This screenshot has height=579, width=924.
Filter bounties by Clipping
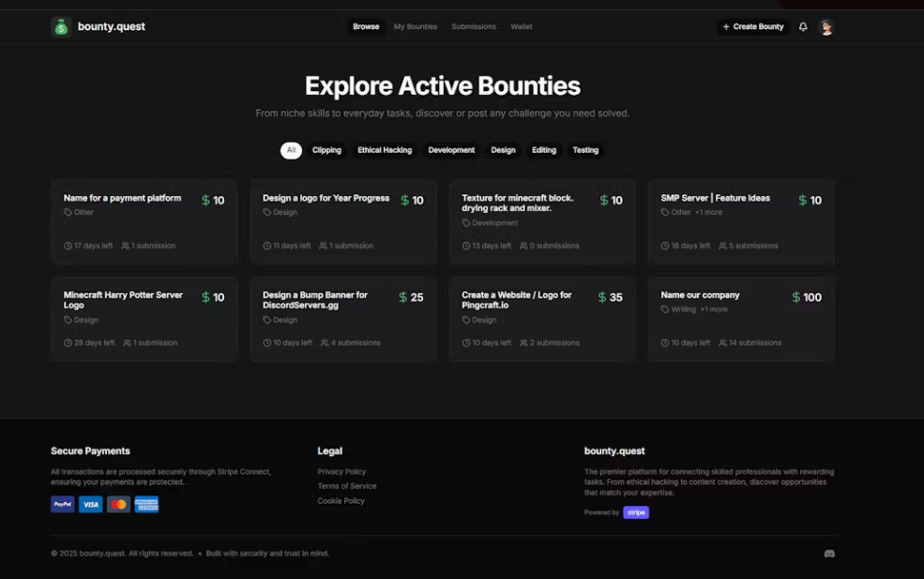click(x=326, y=150)
